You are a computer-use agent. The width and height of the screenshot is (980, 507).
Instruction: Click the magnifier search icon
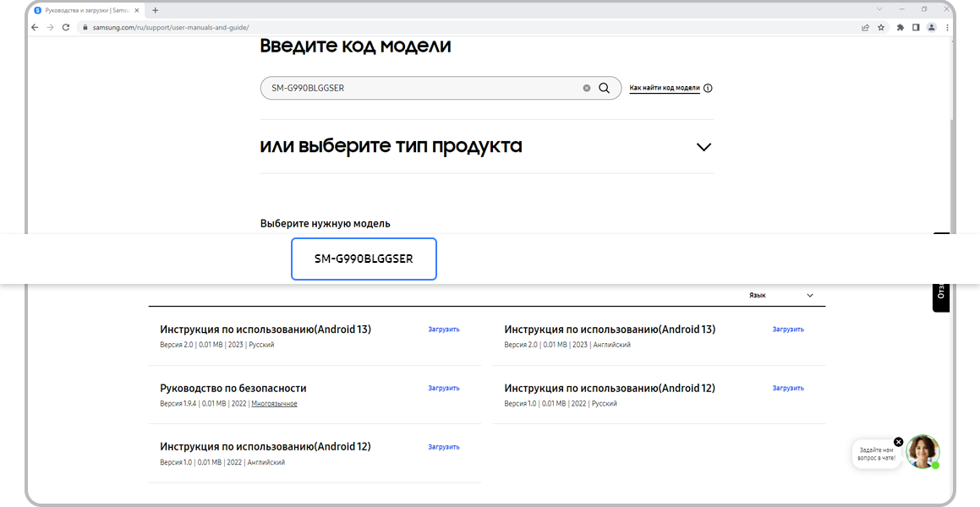pyautogui.click(x=604, y=88)
